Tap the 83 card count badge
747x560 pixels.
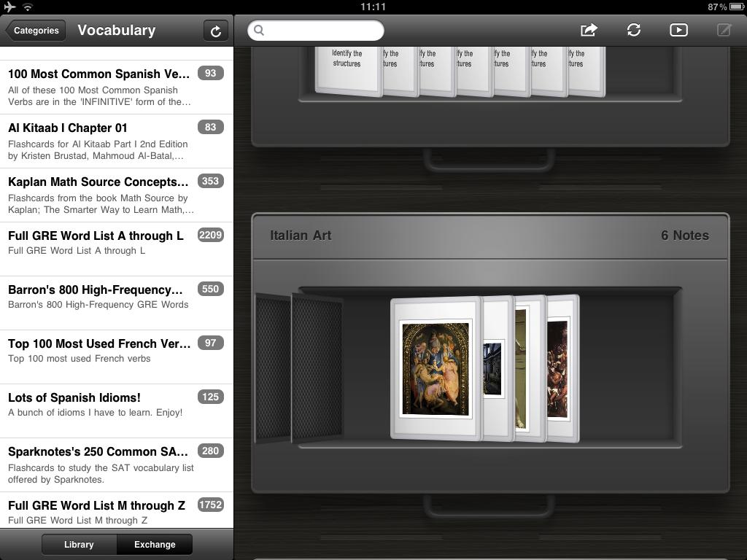pos(211,127)
